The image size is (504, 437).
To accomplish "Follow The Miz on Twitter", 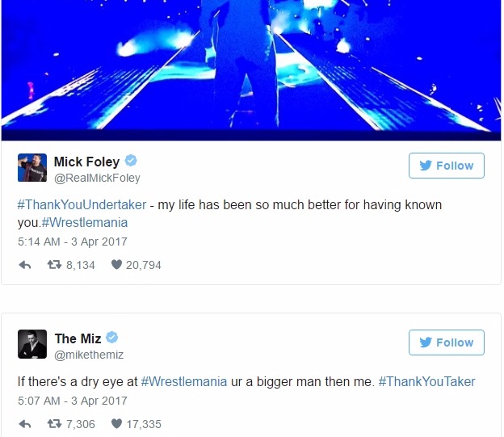I will [447, 342].
